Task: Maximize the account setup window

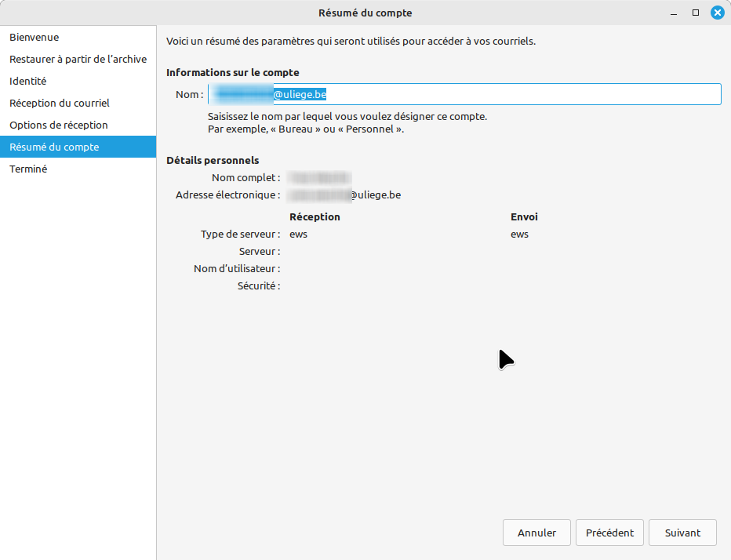Action: 695,13
